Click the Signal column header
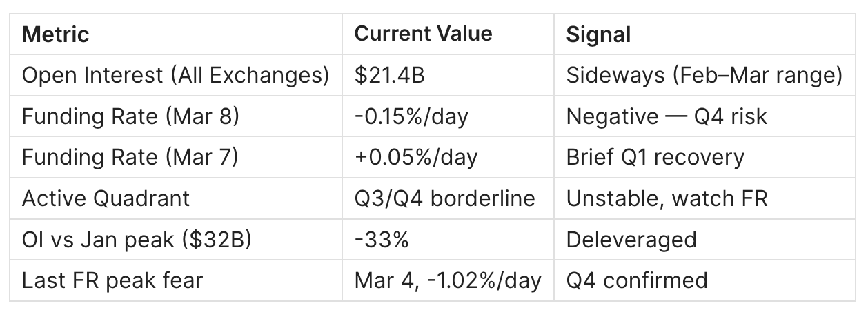Screen dimensions: 868x310 pos(598,34)
